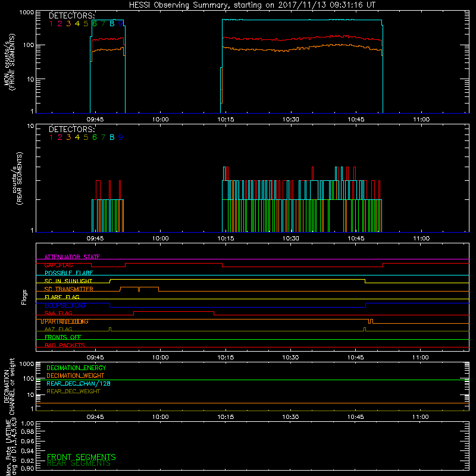This screenshot has width=476, height=476.
Task: Select the 10 tick on rear segments y-axis
Action: tap(31, 126)
